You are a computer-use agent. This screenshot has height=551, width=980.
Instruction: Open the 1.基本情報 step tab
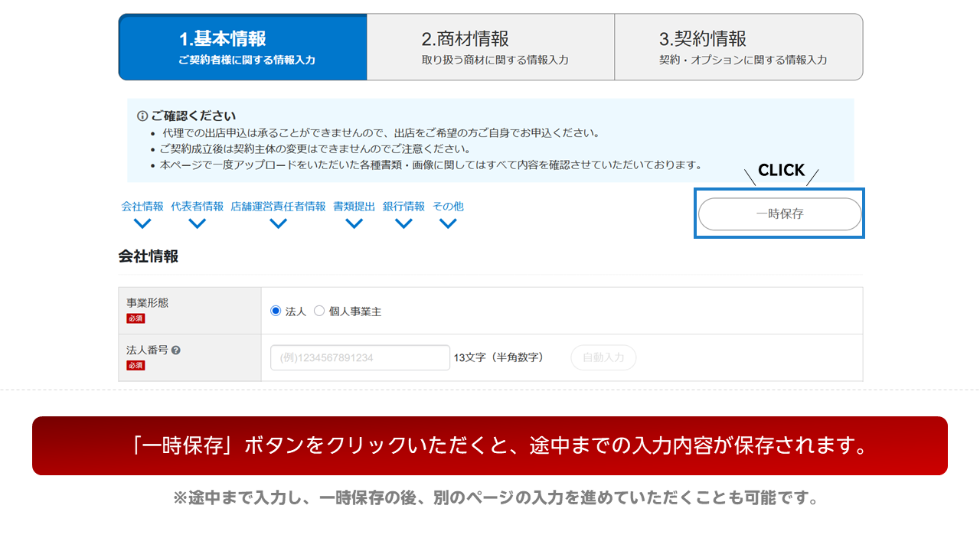pos(243,47)
